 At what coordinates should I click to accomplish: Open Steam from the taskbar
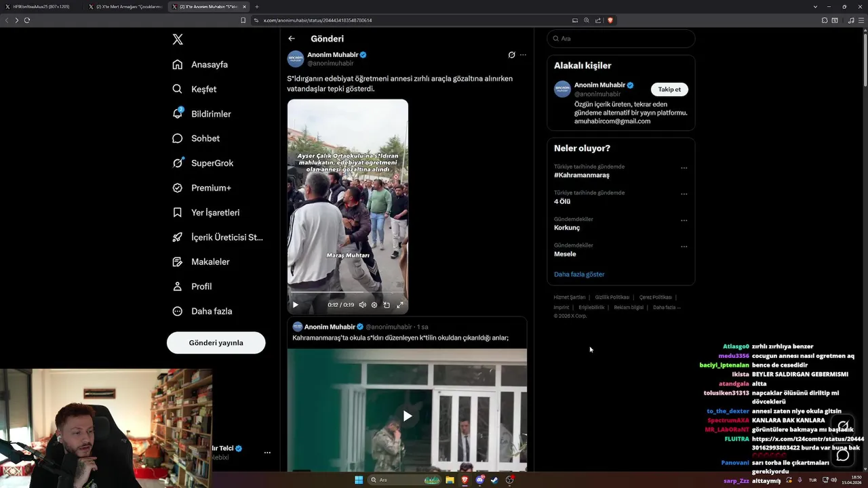(494, 480)
